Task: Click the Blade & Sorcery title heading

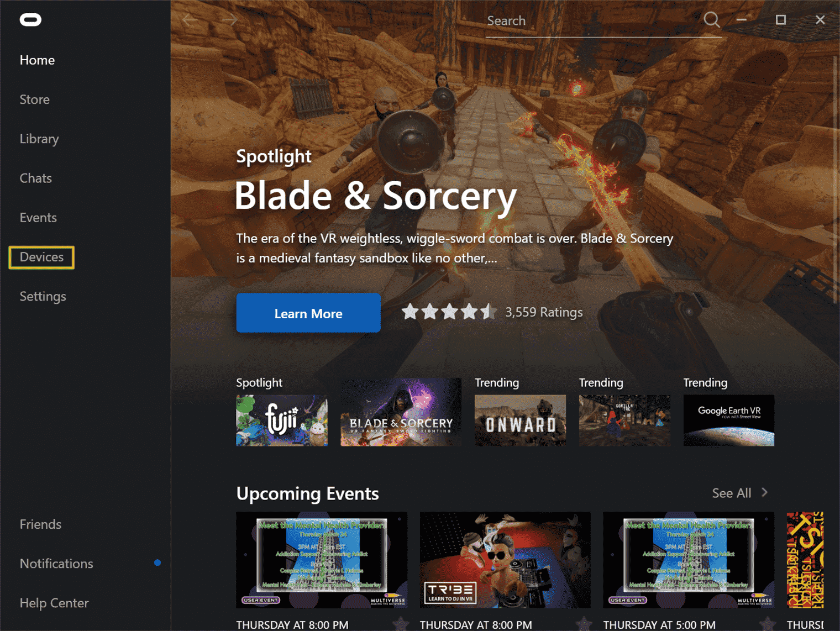Action: [376, 196]
